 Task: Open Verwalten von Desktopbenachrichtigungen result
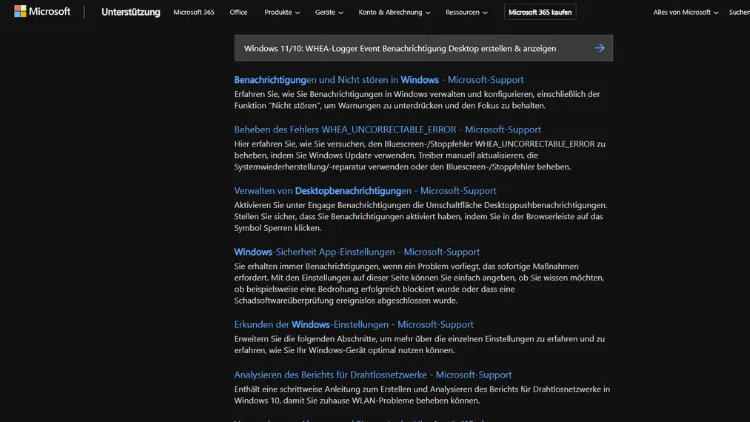(365, 191)
